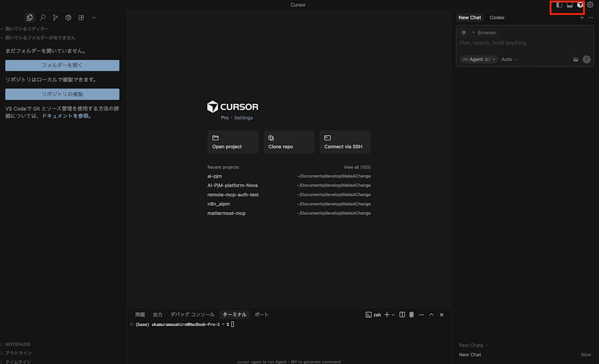This screenshot has height=364, width=599.
Task: Open the Auto model dropdown
Action: point(509,59)
